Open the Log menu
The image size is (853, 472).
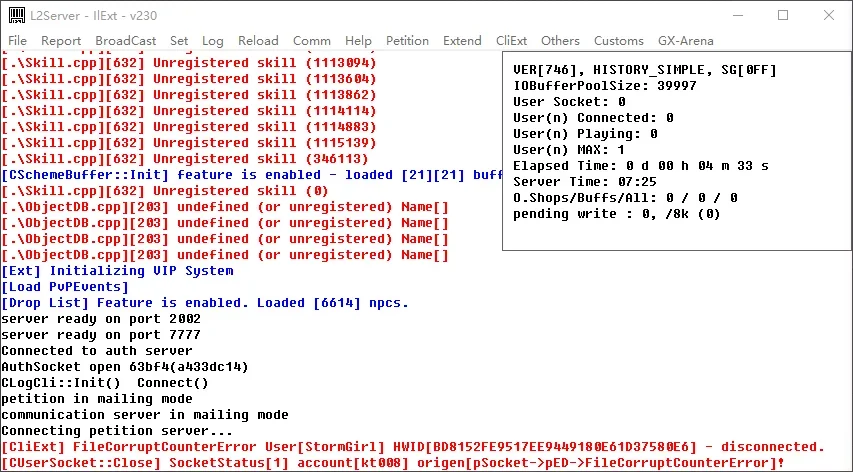(x=213, y=41)
